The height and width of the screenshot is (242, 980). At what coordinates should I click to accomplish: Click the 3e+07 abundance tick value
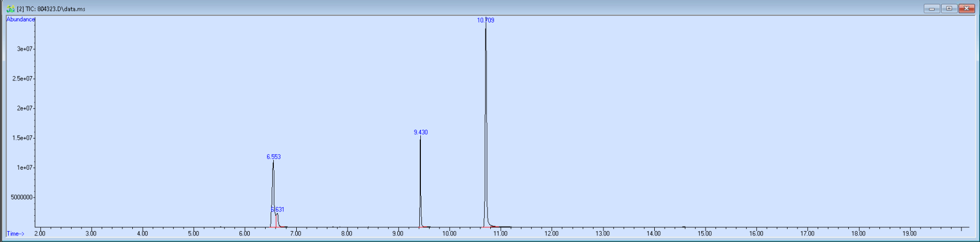[25, 49]
